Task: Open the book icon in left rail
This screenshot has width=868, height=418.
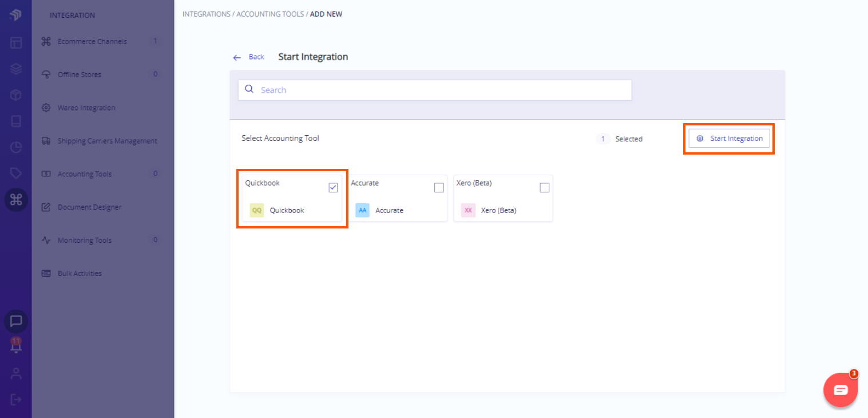Action: (x=15, y=121)
